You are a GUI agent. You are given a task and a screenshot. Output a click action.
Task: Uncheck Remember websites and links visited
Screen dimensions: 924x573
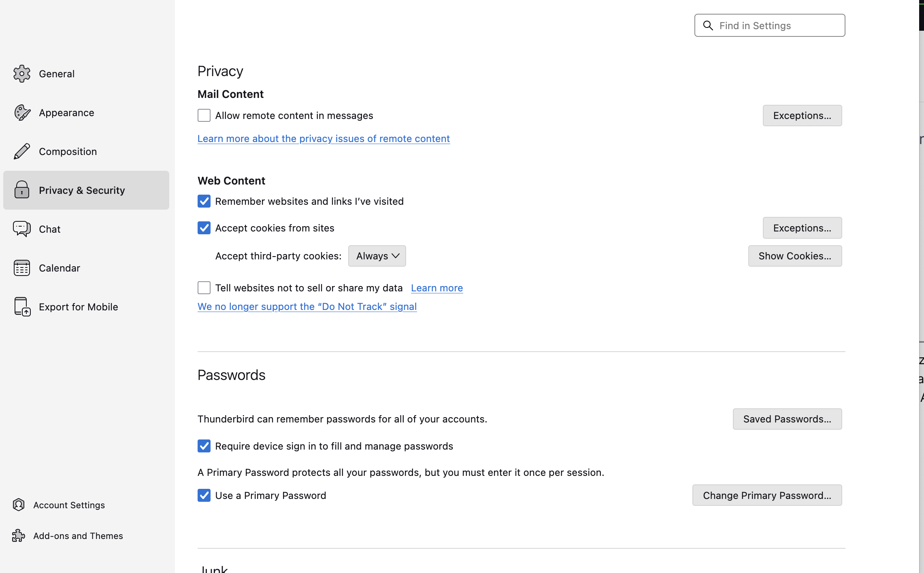204,201
